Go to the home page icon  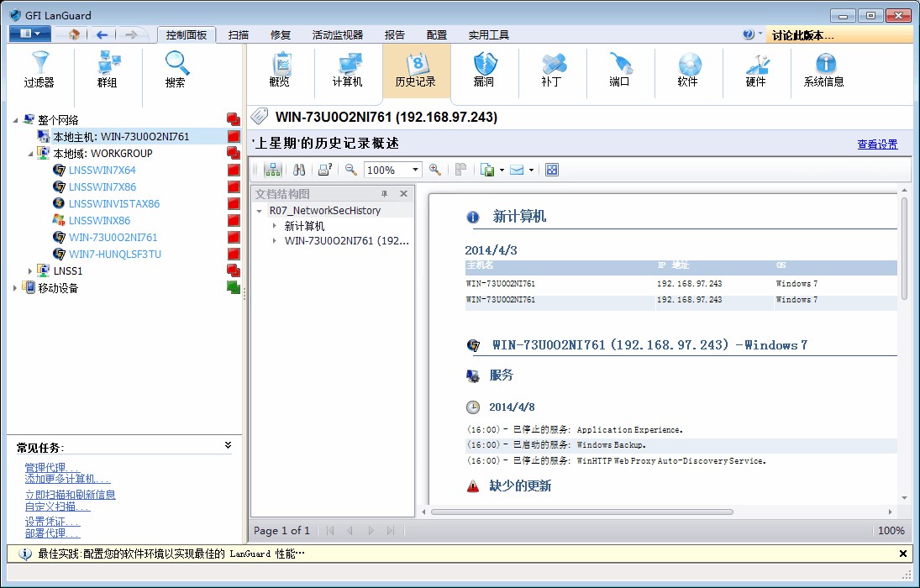click(x=74, y=34)
